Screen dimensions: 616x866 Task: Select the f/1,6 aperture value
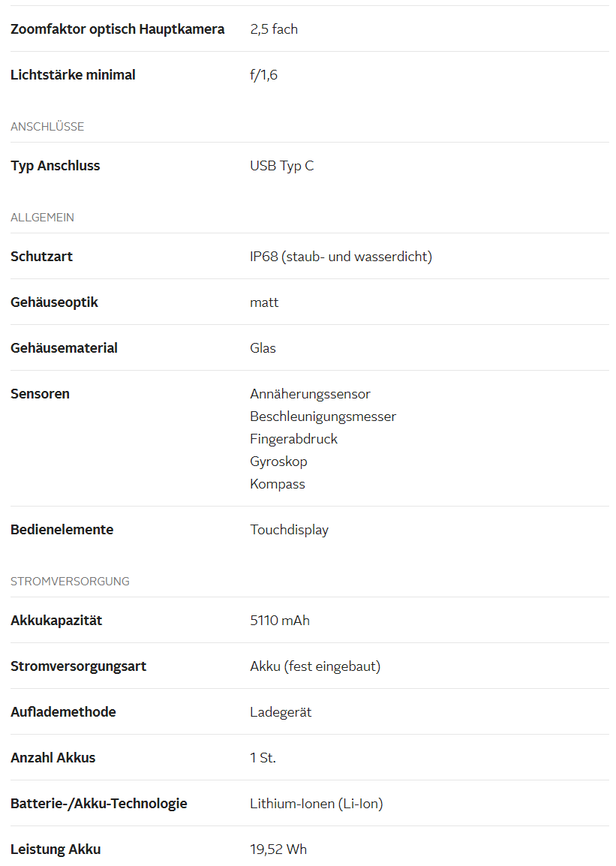264,75
